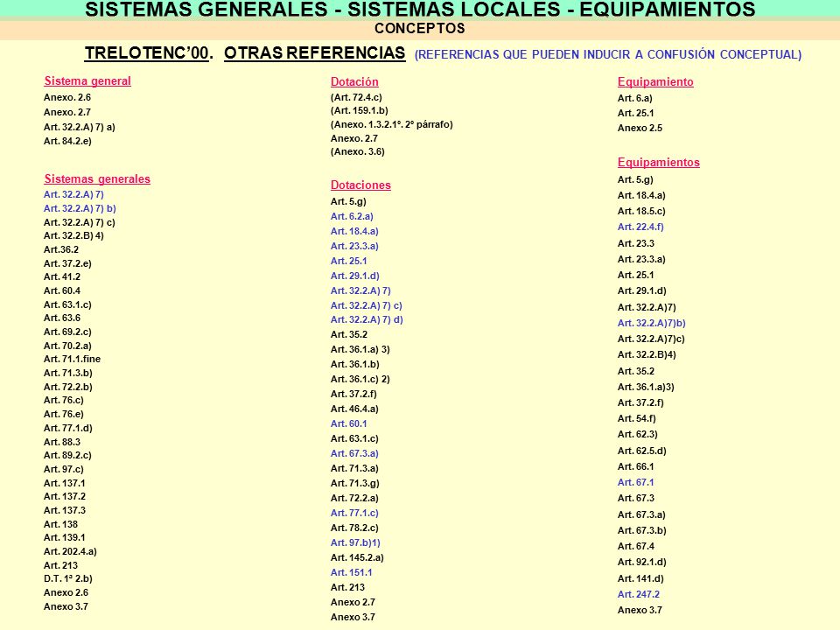This screenshot has width=840, height=630.
Task: Open the blue 'Art. 22.4.f)' reference
Action: pos(640,227)
